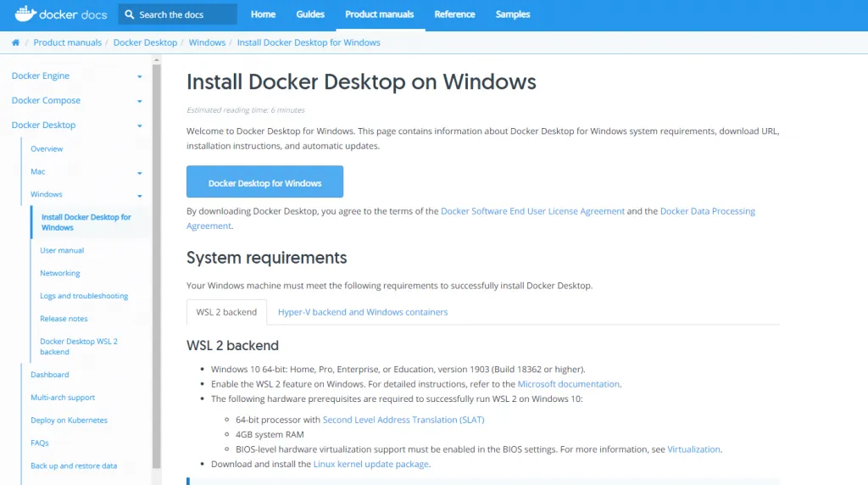This screenshot has height=485, width=868.
Task: Open the Linux kernel update package link
Action: tap(370, 464)
